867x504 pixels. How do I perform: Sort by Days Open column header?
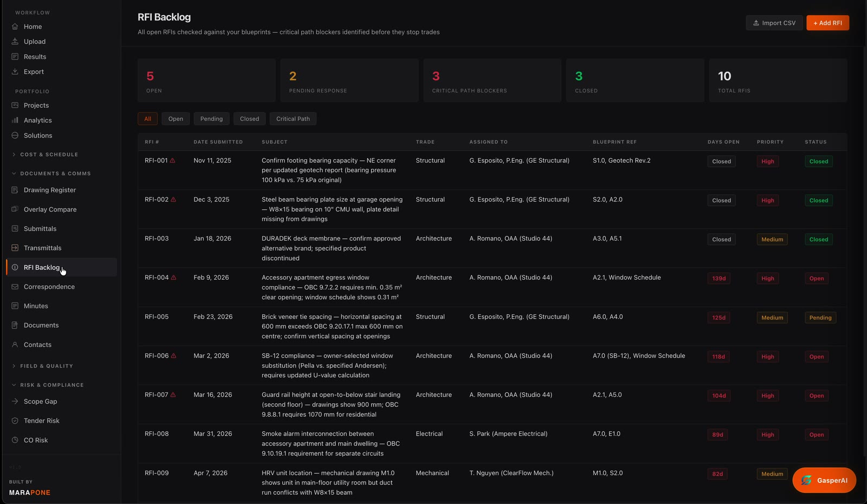click(723, 142)
